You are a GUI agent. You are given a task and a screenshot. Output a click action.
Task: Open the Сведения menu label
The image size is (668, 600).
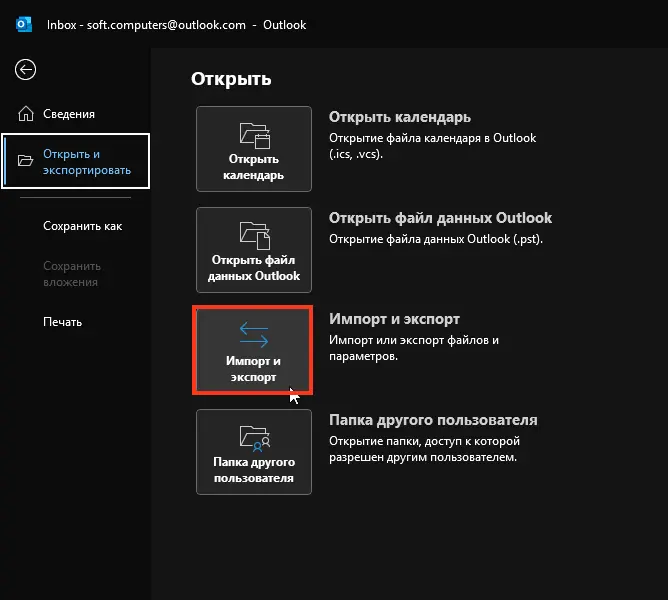[69, 114]
